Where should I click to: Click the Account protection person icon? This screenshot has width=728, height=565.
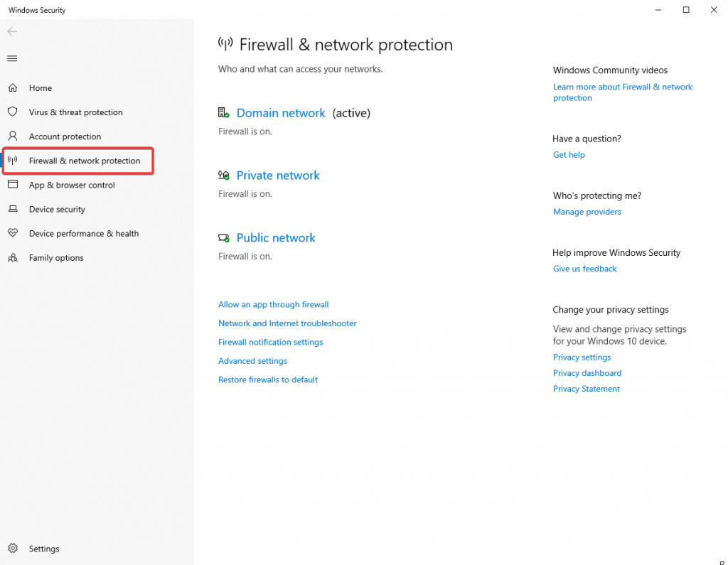click(13, 136)
